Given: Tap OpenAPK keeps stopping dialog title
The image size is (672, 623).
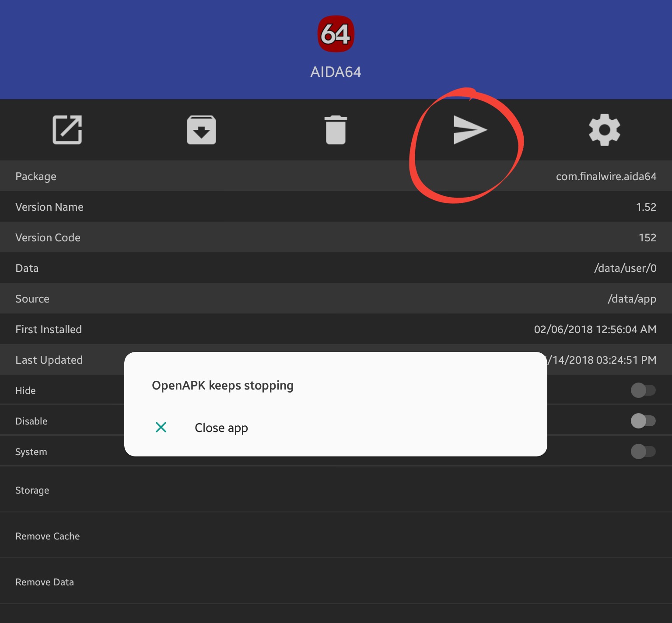Looking at the screenshot, I should 223,386.
